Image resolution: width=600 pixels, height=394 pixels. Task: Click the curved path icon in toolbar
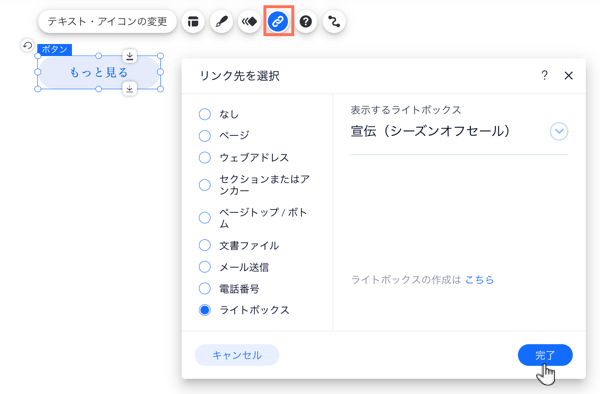pos(334,21)
